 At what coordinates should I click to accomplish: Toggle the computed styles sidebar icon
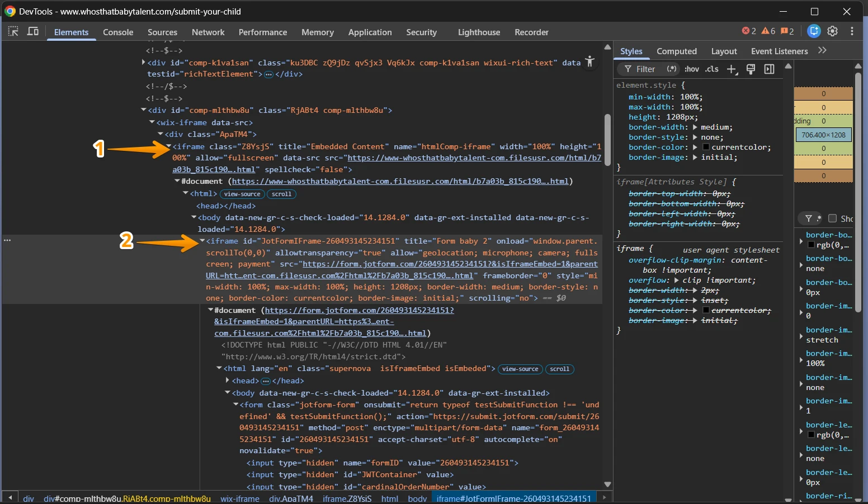pos(770,69)
